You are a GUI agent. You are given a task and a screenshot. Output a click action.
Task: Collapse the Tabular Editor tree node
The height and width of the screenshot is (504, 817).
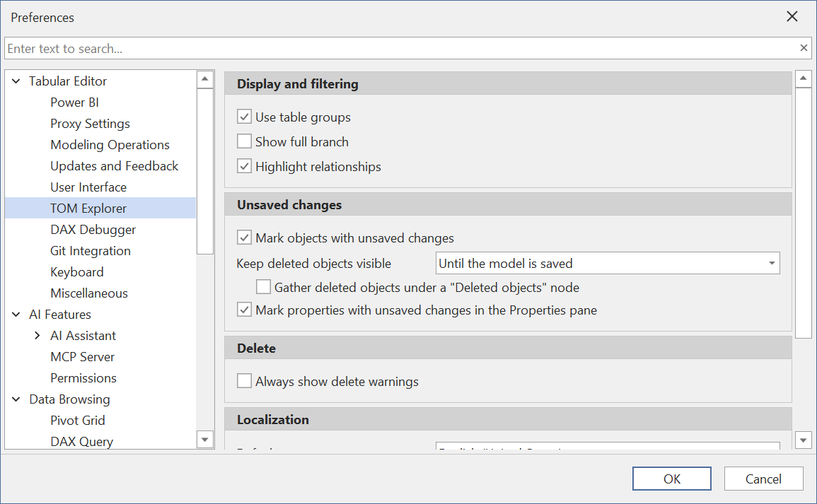pos(16,81)
